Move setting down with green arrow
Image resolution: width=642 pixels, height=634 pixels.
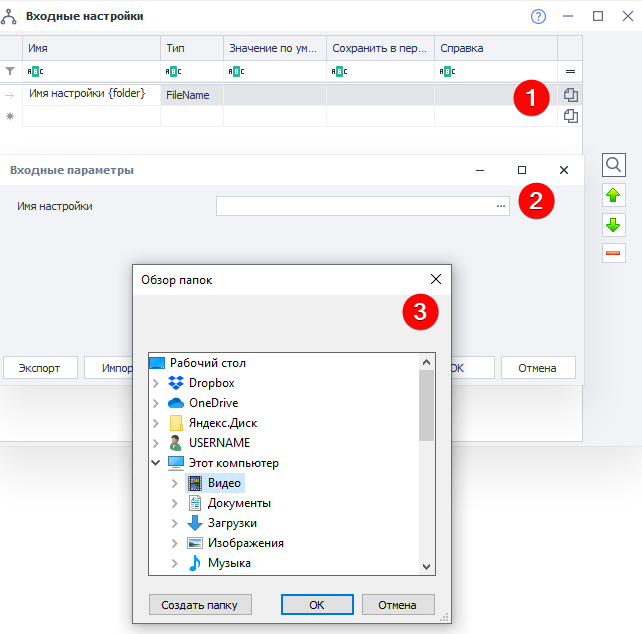click(x=614, y=224)
